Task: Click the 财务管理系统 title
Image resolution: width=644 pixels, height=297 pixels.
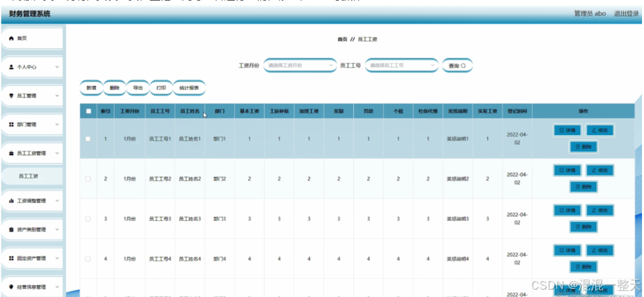Action: [29, 14]
